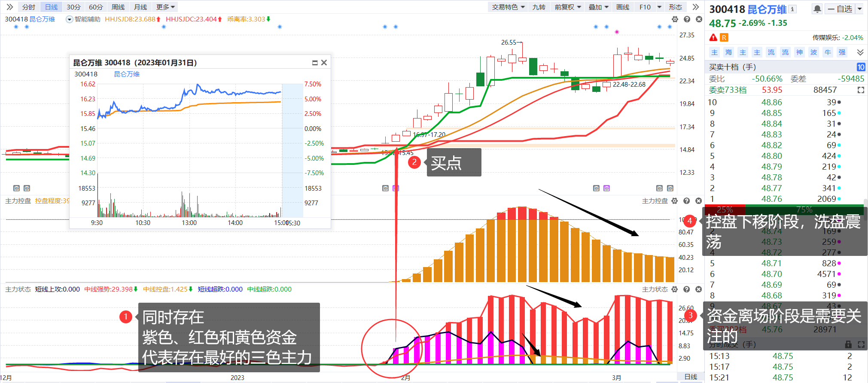This screenshot has height=383, width=868.
Task: Open the dropdown arrow next to F10
Action: coord(659,7)
